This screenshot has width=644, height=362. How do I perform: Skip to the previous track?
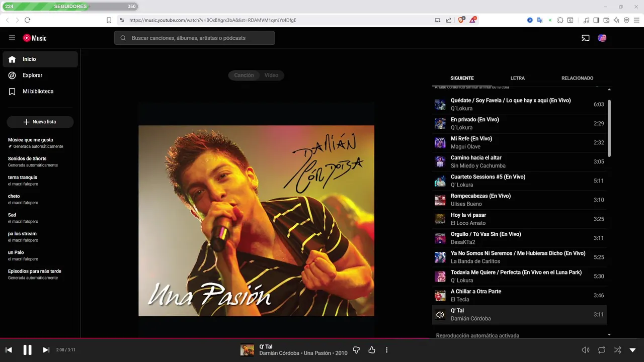pos(9,350)
